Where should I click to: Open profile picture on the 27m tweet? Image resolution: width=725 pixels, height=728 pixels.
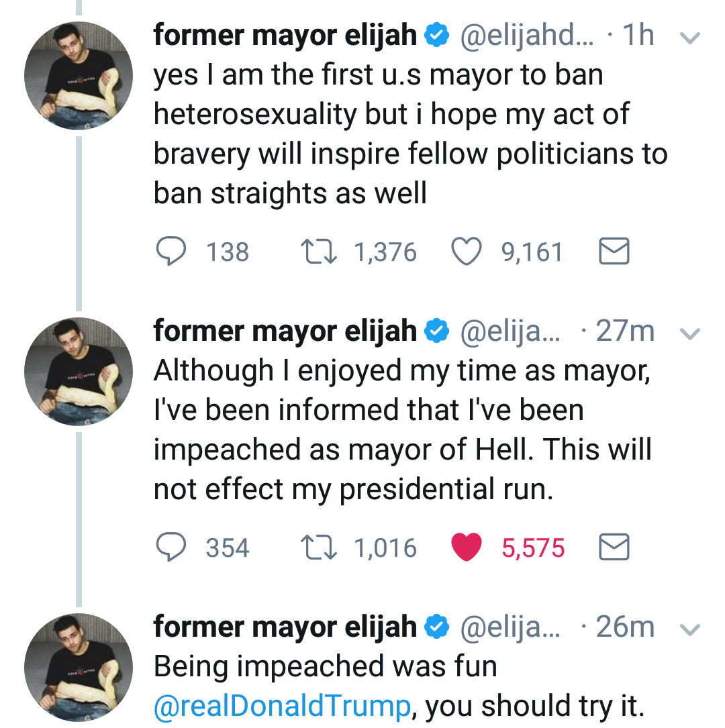click(79, 372)
